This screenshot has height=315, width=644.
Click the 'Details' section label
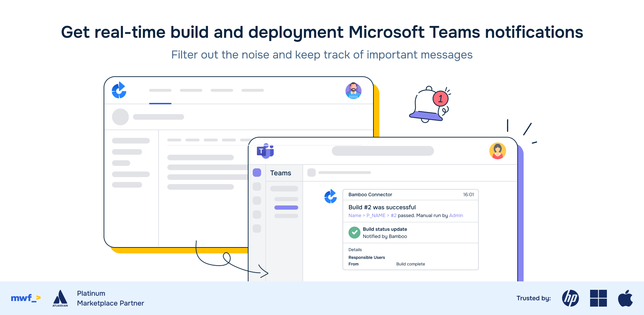point(355,250)
